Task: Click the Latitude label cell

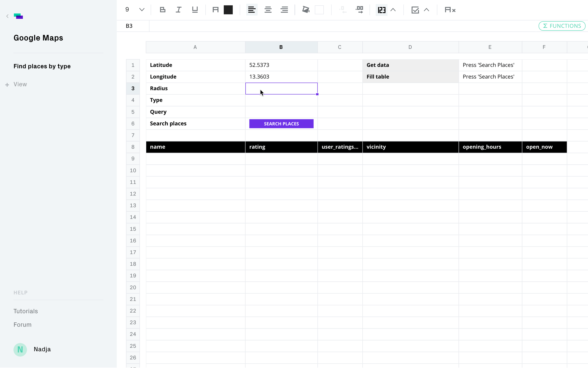Action: pyautogui.click(x=195, y=65)
